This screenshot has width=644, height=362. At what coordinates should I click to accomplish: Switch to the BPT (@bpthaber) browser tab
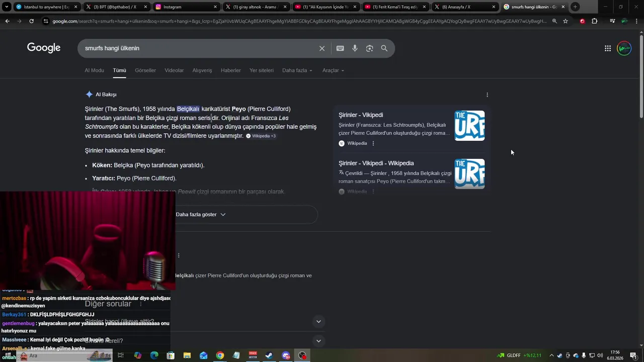click(116, 7)
